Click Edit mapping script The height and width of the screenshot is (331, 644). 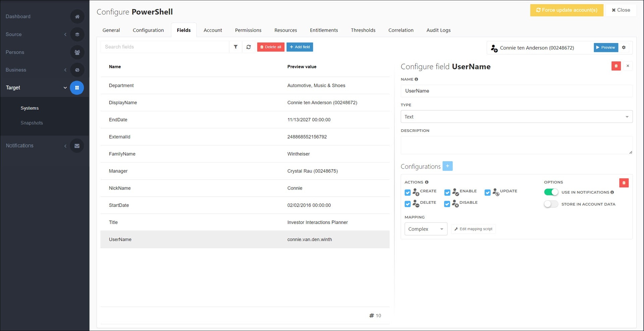tap(473, 229)
